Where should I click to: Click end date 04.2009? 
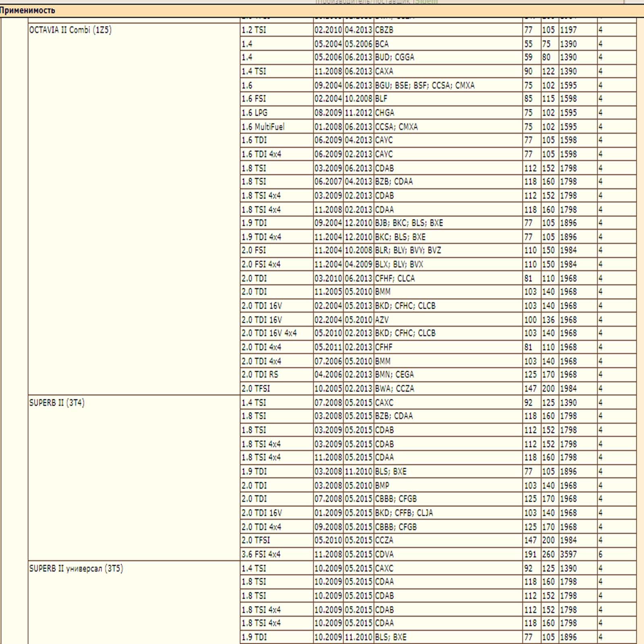pyautogui.click(x=358, y=264)
